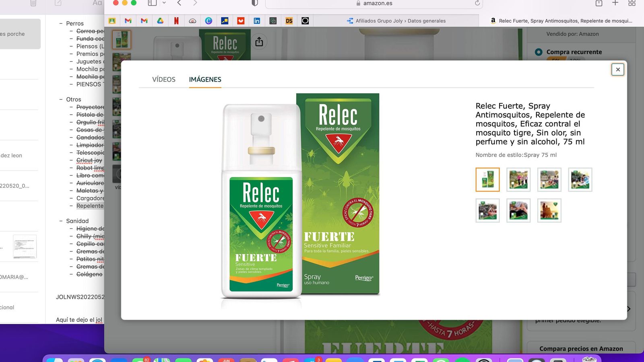Open the LinkedIn bookmark

pyautogui.click(x=257, y=21)
